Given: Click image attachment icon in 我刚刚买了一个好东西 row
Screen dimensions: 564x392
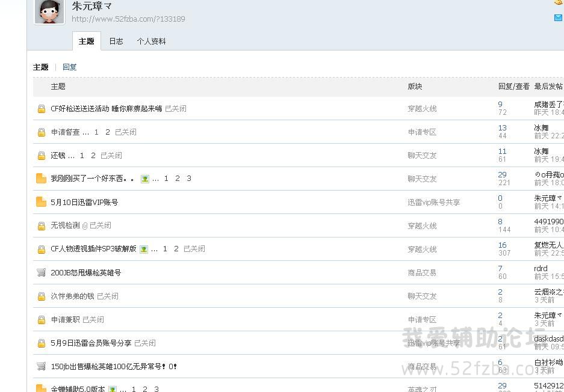Looking at the screenshot, I should [145, 179].
